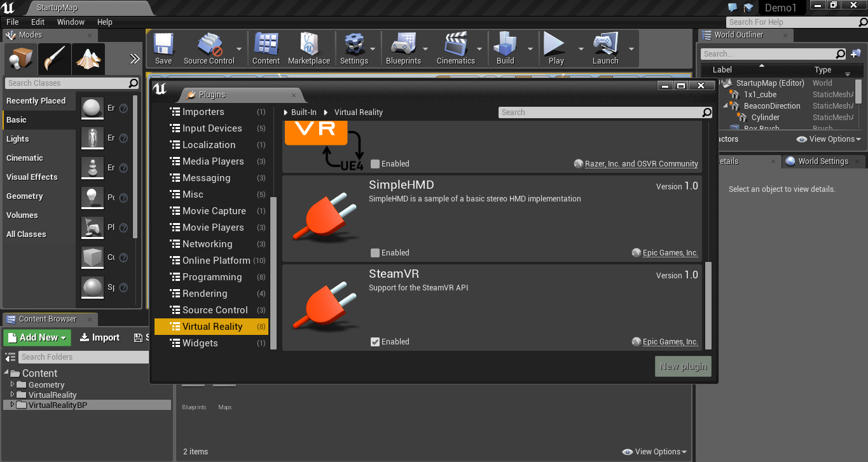Click the New plugin button

(683, 367)
